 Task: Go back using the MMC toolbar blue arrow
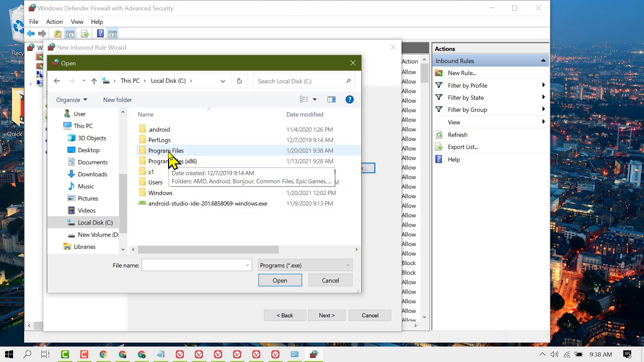pos(31,34)
